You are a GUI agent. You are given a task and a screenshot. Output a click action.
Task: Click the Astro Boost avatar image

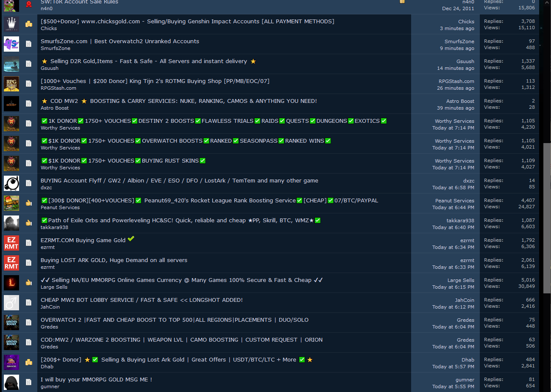[x=11, y=104]
